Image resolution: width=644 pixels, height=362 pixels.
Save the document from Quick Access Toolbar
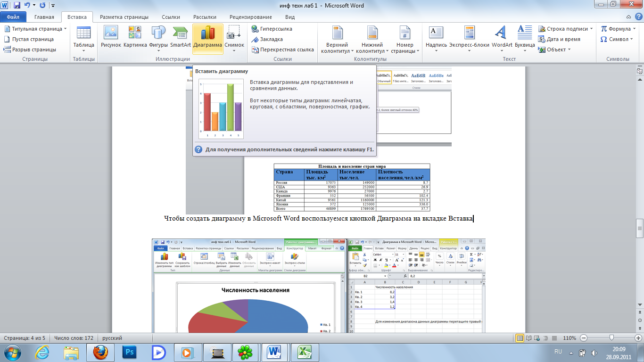pyautogui.click(x=17, y=6)
